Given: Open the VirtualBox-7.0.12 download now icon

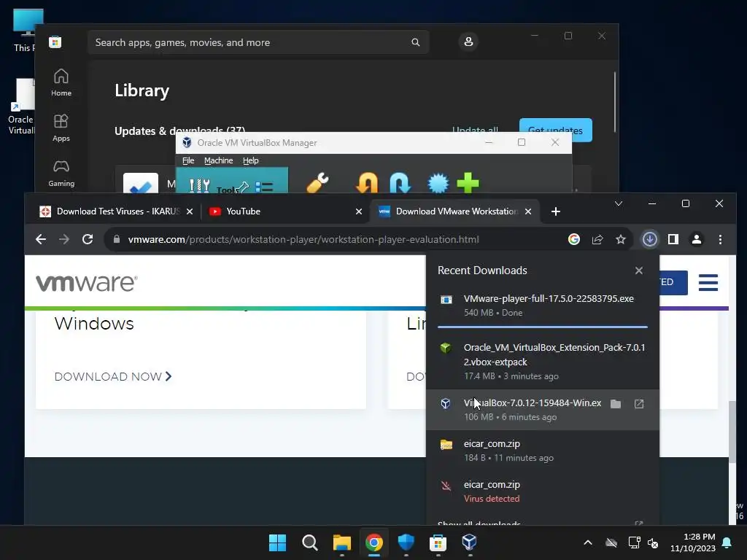Looking at the screenshot, I should tap(639, 404).
